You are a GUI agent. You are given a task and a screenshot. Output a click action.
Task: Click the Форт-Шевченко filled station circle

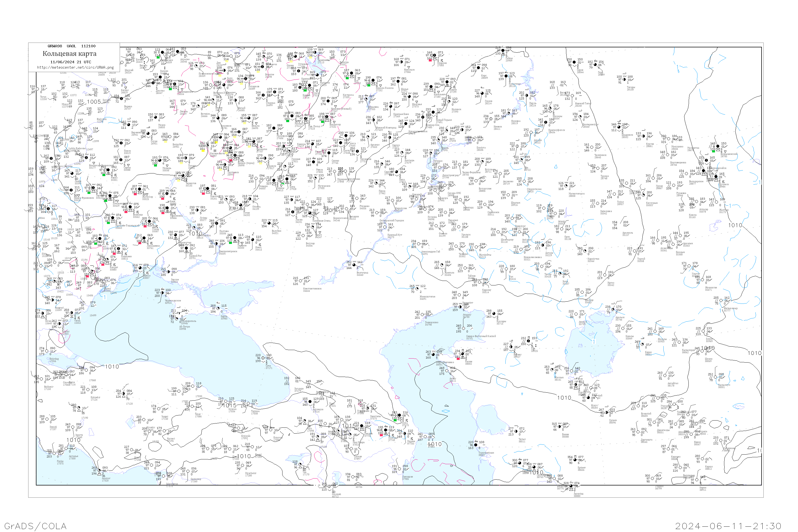point(433,355)
